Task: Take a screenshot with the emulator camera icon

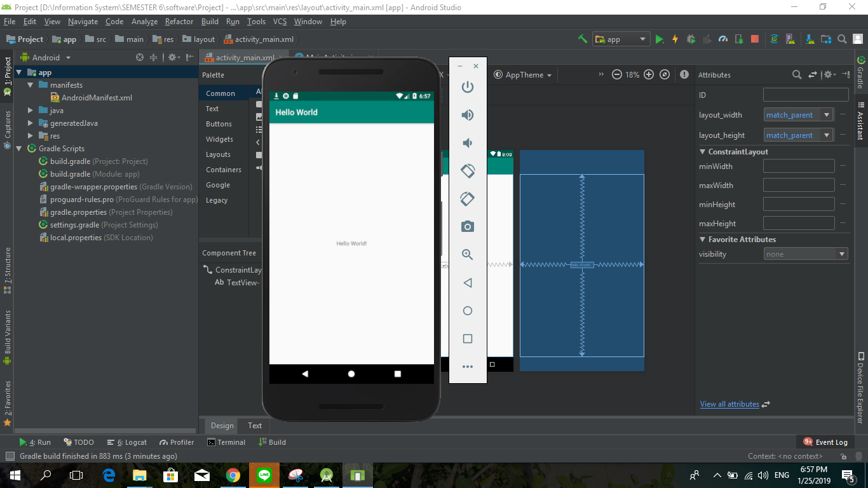Action: coord(468,226)
